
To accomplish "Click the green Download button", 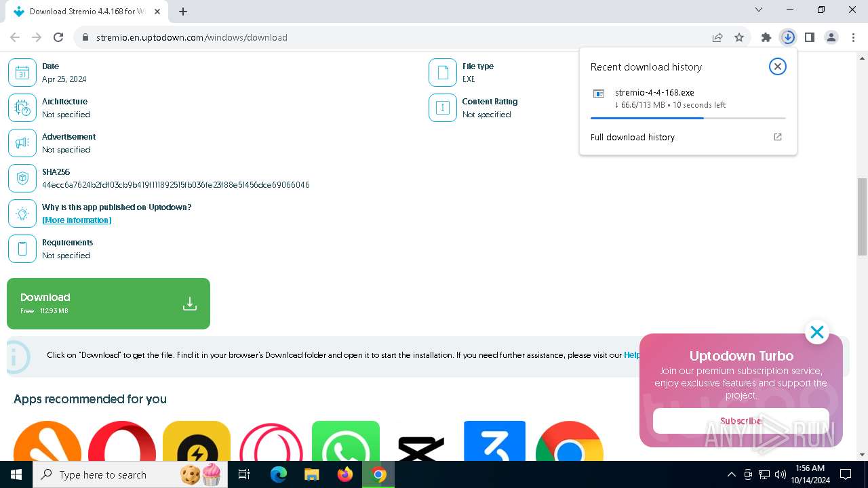I will click(108, 304).
